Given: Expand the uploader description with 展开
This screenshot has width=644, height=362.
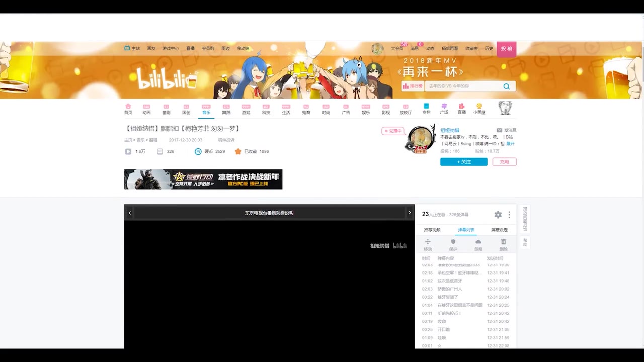Looking at the screenshot, I should [510, 144].
